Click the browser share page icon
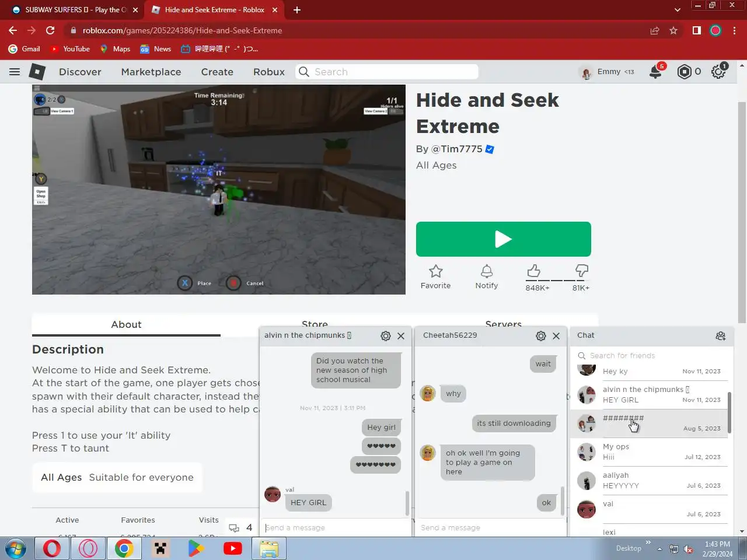The width and height of the screenshot is (747, 560). (x=655, y=30)
